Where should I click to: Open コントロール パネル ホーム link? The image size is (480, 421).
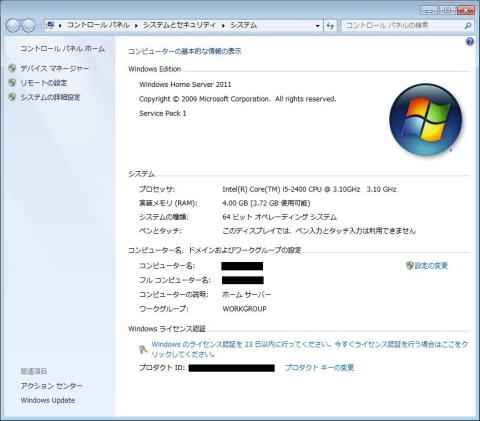(x=62, y=49)
